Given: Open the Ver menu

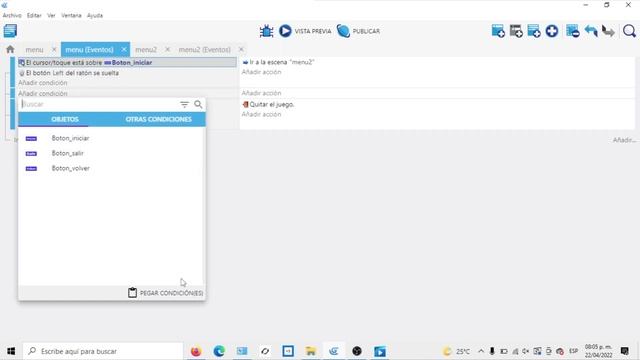Looking at the screenshot, I should coord(51,15).
